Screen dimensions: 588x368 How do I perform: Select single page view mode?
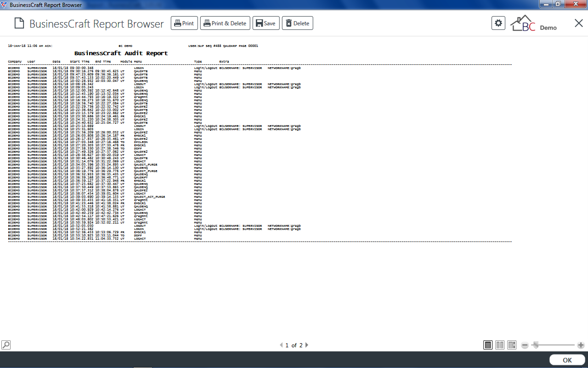point(488,345)
